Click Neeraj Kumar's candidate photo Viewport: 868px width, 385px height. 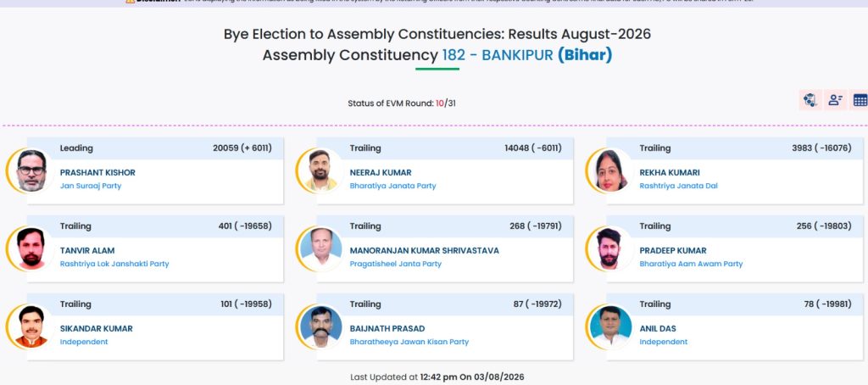click(320, 170)
